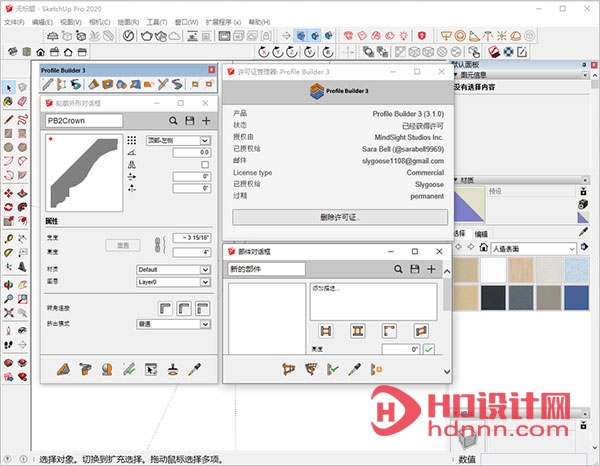Toggle the width-height chain link lock
The height and width of the screenshot is (466, 600).
coord(158,245)
